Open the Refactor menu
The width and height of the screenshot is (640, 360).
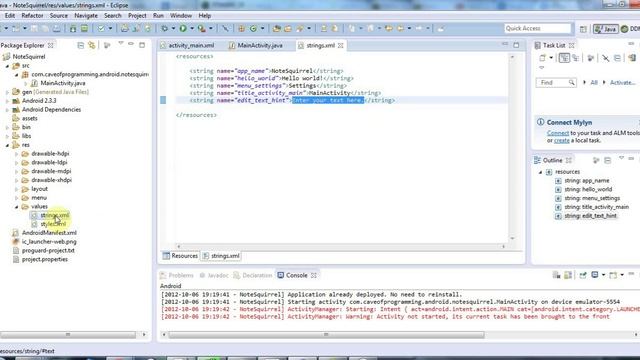(x=32, y=16)
